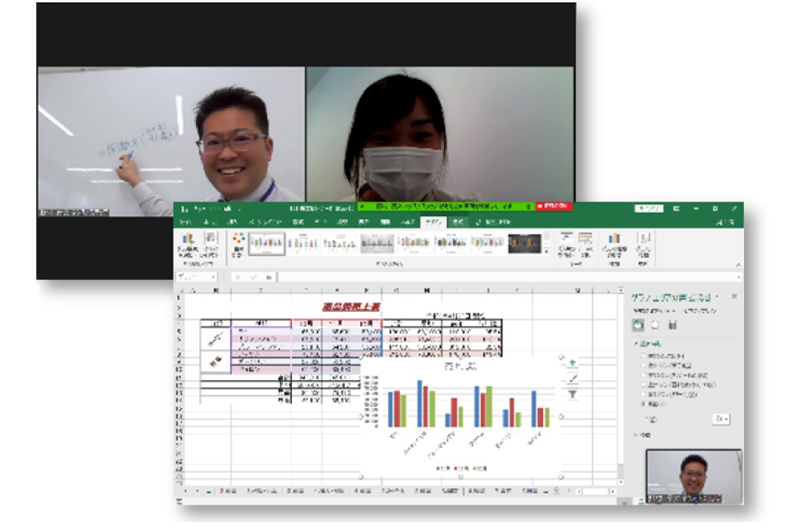Switch to the Format ribbon tab
This screenshot has height=532, width=800.
[458, 222]
